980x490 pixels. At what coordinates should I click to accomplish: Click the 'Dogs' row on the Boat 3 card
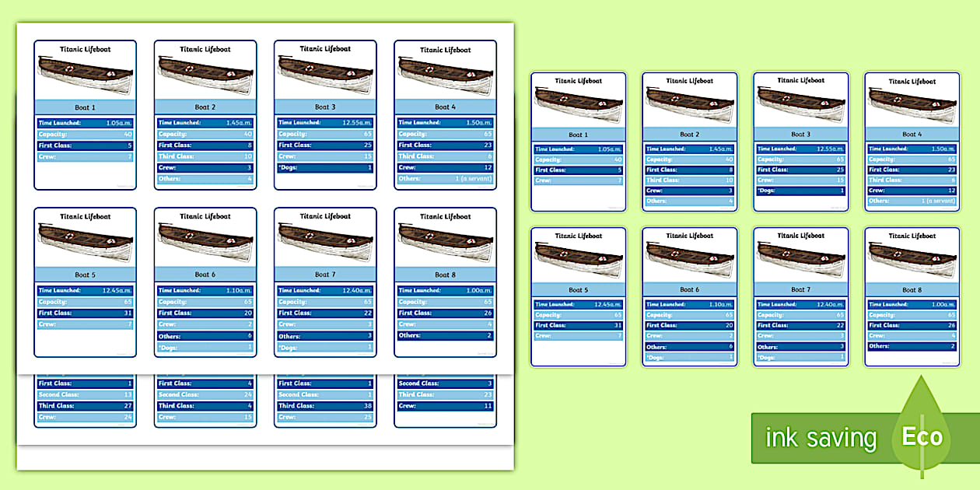click(324, 168)
